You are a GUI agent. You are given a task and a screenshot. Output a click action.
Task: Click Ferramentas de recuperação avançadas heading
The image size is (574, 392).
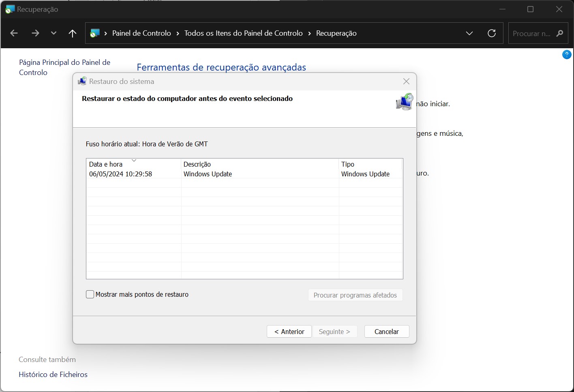[221, 67]
